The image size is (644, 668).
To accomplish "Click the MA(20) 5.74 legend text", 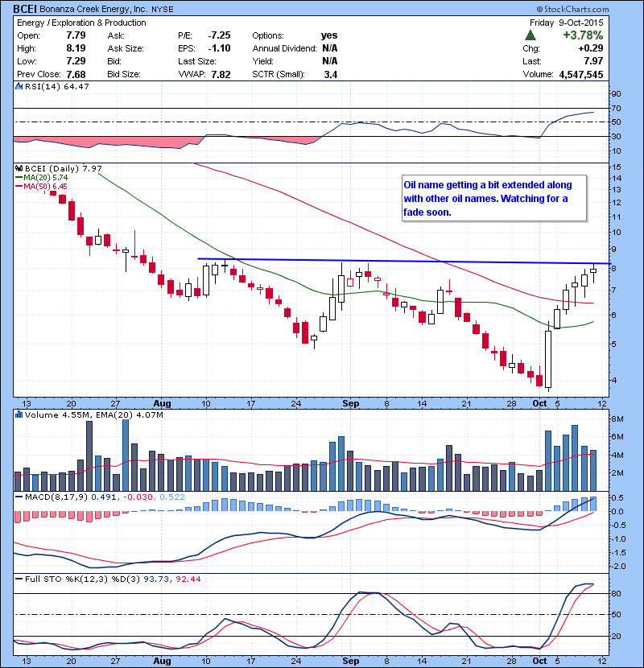I will click(x=46, y=178).
